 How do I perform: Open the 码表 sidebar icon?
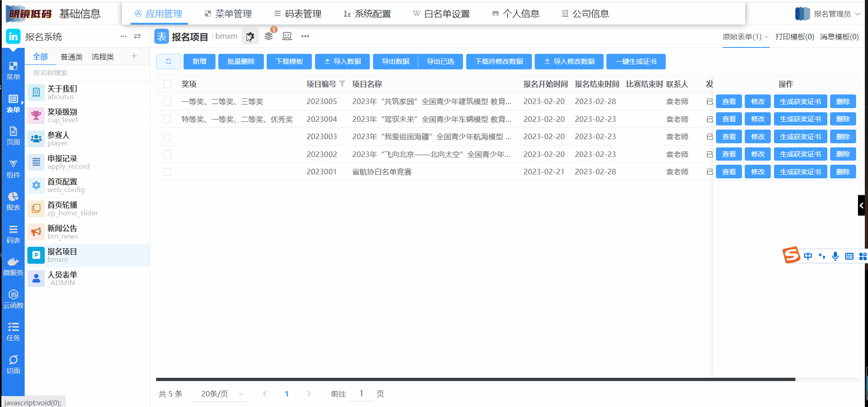pos(13,234)
